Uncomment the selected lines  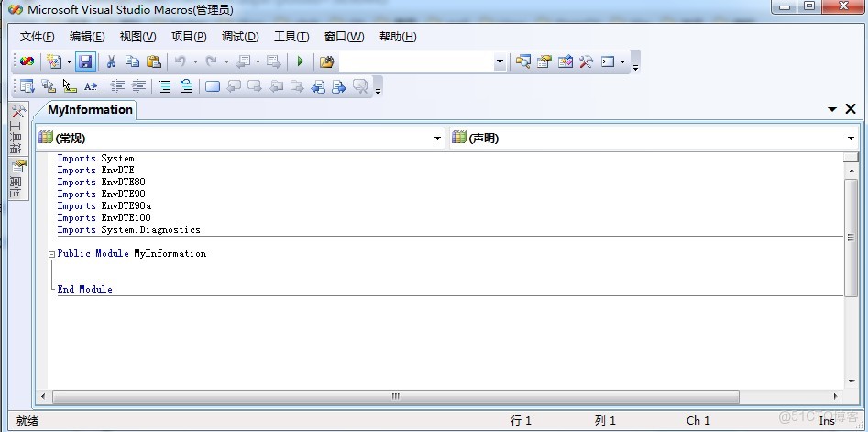pyautogui.click(x=186, y=86)
